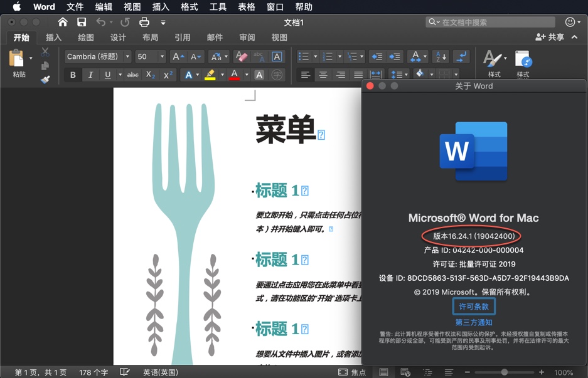
Task: Click the Format Painter icon
Action: point(45,79)
